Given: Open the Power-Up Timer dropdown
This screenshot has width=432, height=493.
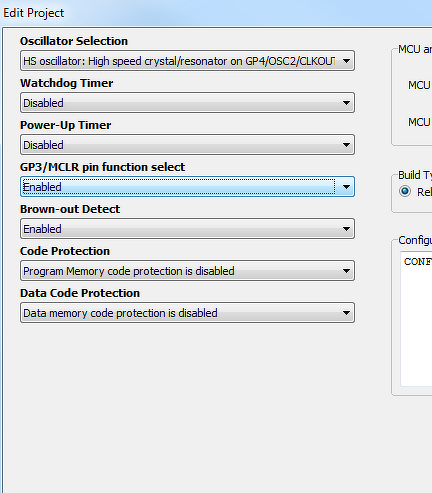Looking at the screenshot, I should tap(187, 145).
